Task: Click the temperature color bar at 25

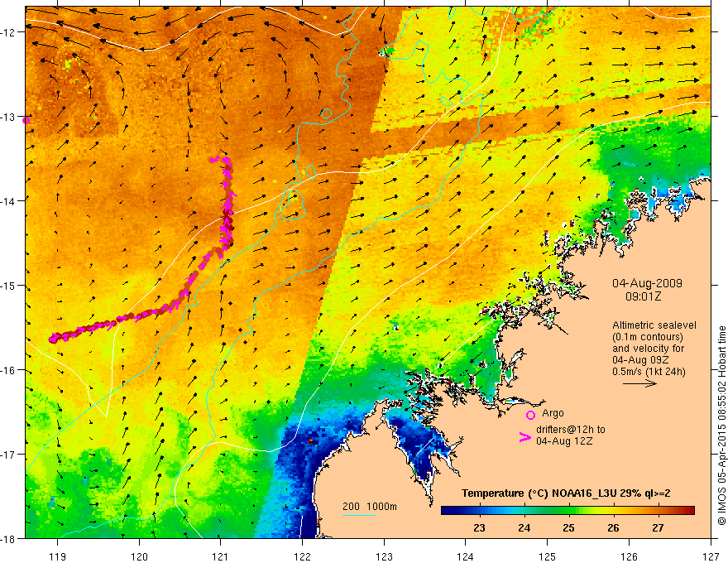Action: 569,511
